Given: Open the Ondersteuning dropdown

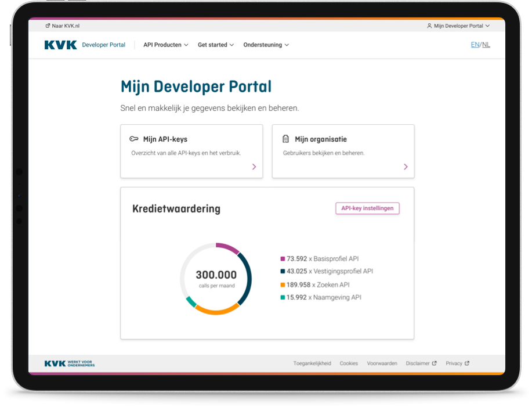Looking at the screenshot, I should 266,45.
